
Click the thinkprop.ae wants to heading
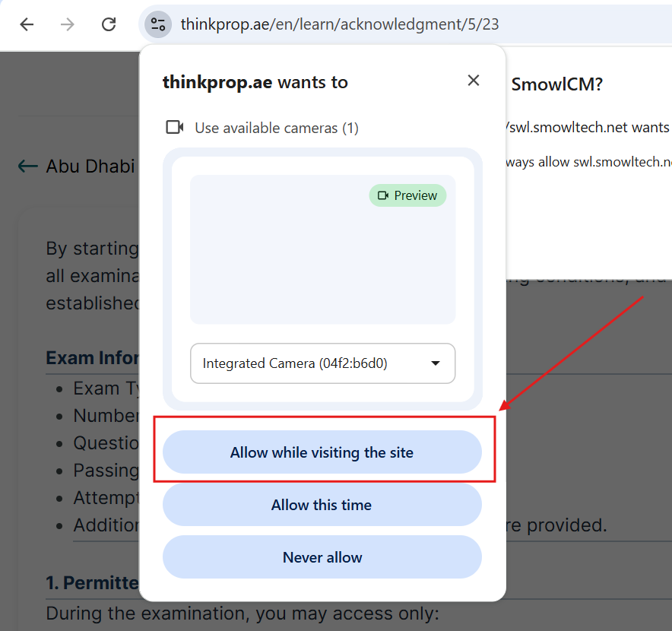click(255, 82)
